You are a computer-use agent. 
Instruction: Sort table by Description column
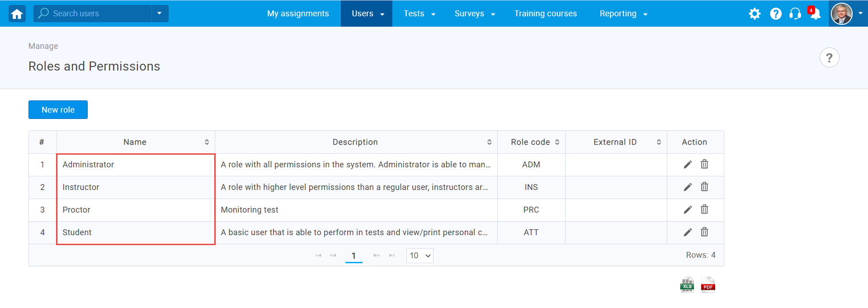pyautogui.click(x=489, y=142)
